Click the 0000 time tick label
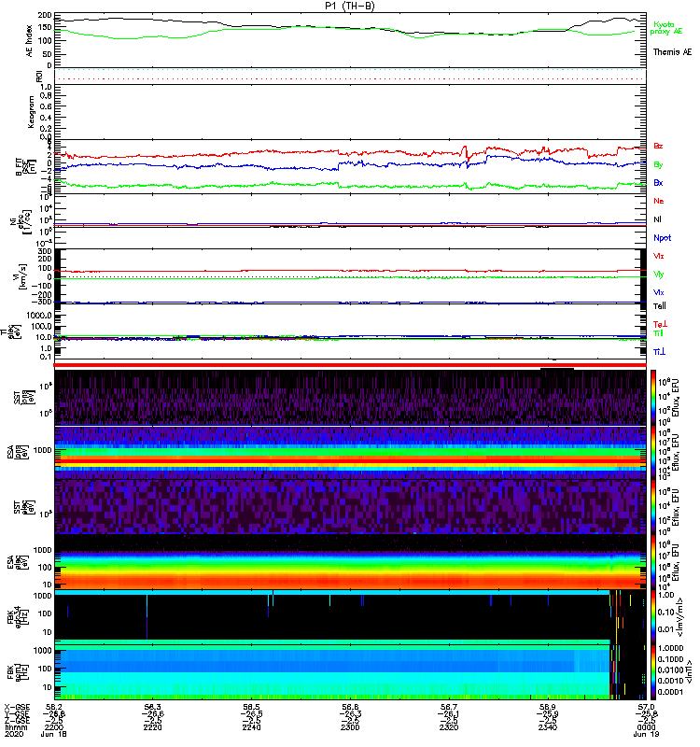This screenshot has width=700, height=747. click(x=646, y=727)
